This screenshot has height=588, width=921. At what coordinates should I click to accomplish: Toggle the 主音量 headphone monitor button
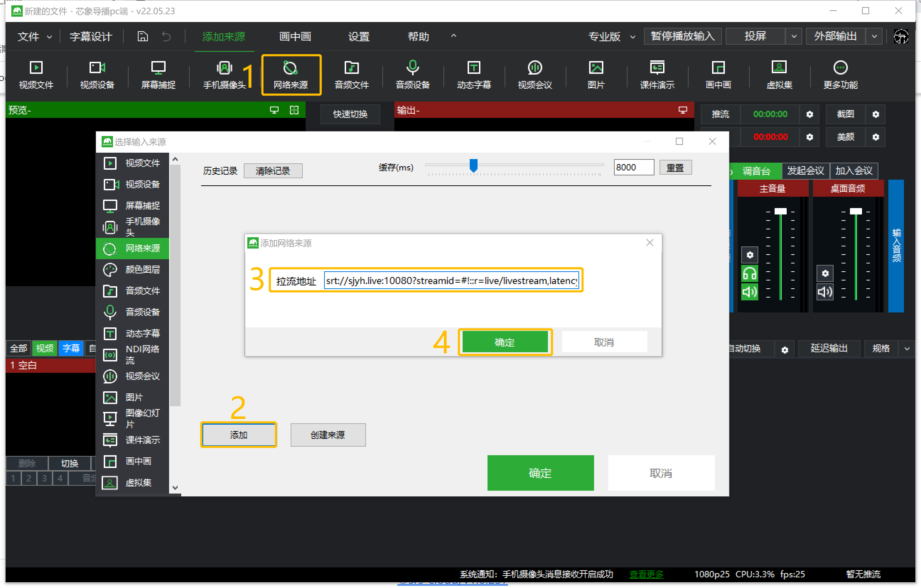[x=749, y=274]
